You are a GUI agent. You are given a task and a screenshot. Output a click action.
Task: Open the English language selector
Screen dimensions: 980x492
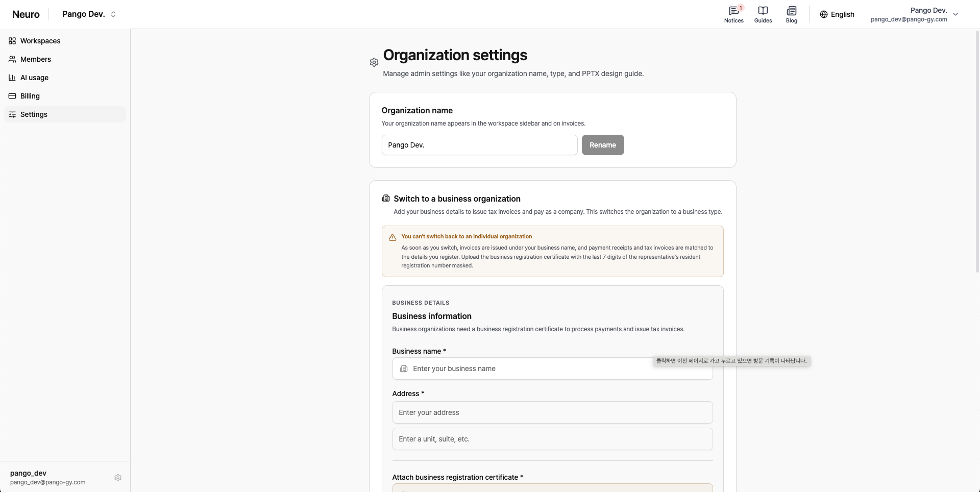[837, 14]
